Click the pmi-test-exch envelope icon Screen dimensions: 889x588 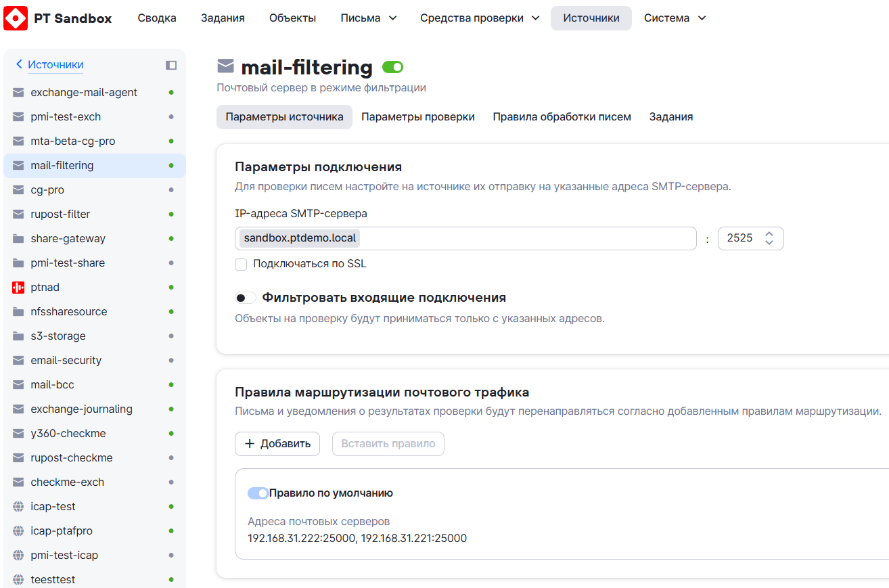[18, 117]
